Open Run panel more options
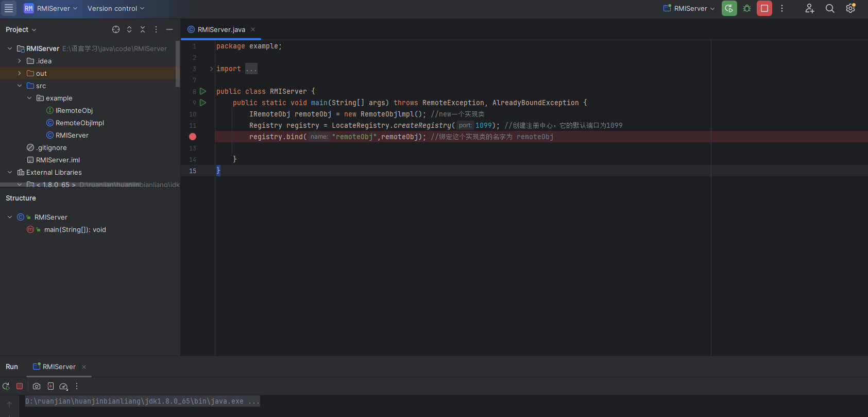Screen dimensions: 868x417 pos(77,386)
